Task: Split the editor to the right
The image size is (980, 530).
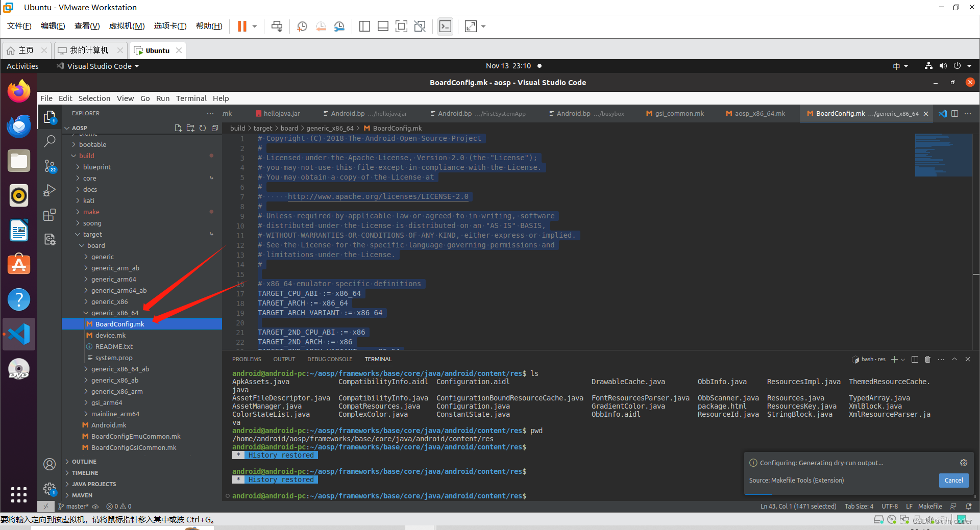Action: [x=955, y=113]
